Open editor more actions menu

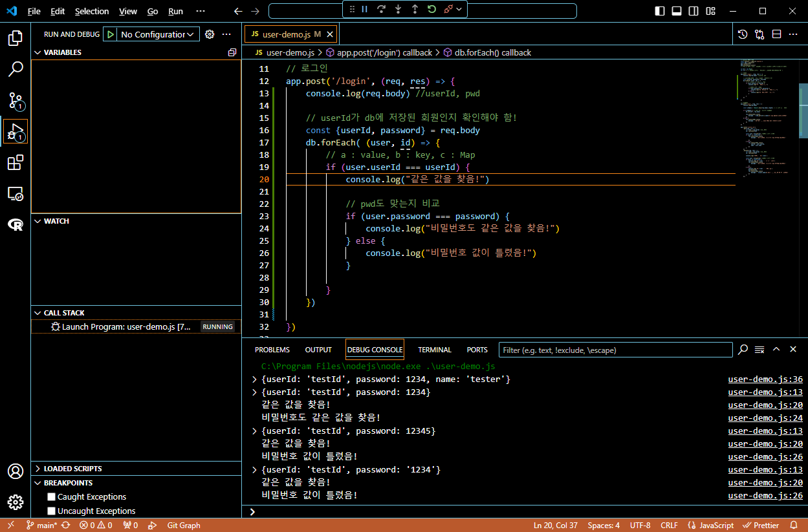pos(794,34)
